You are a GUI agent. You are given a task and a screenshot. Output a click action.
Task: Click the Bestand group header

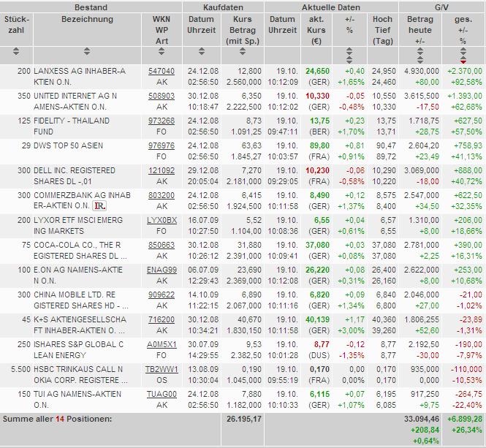pos(91,7)
